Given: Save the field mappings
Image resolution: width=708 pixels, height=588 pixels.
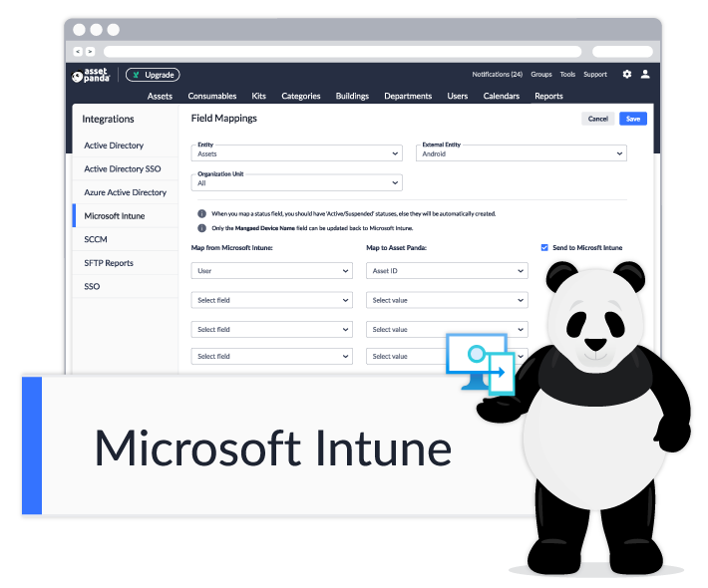Looking at the screenshot, I should (633, 119).
